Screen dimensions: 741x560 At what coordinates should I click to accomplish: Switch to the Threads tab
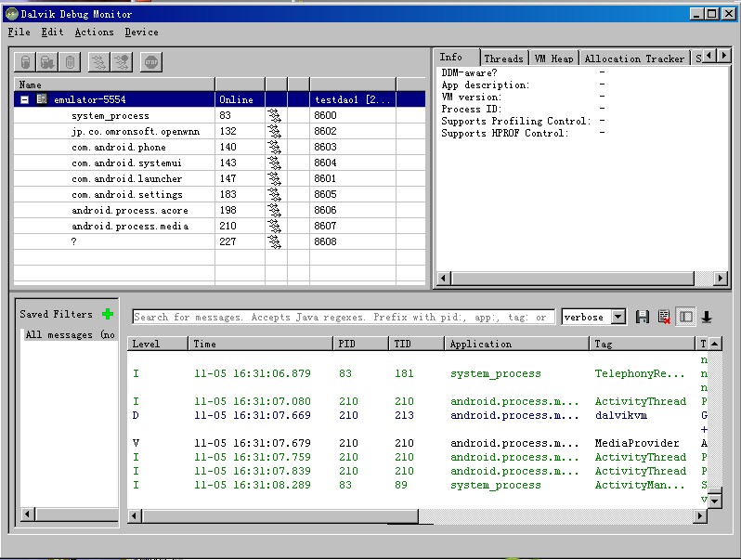[x=504, y=59]
